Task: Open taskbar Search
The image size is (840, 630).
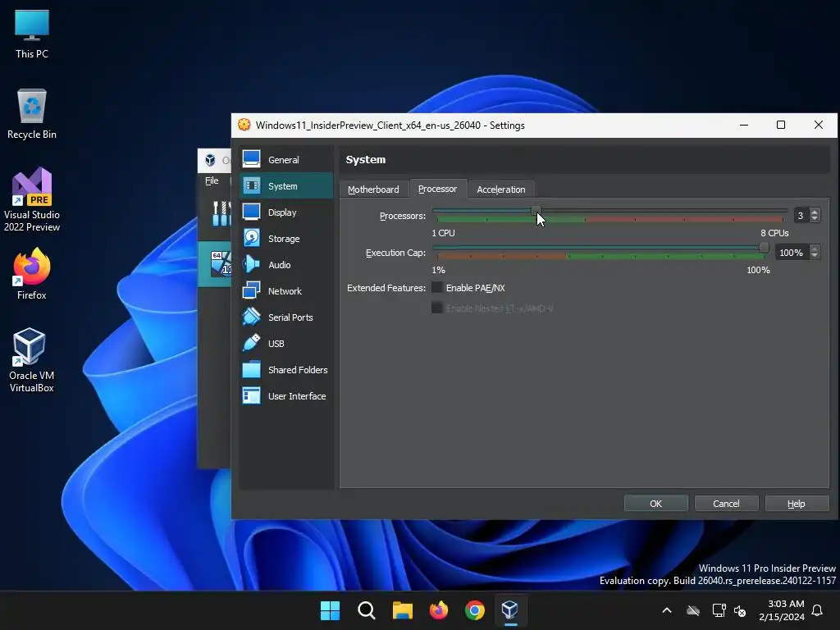Action: coord(367,610)
